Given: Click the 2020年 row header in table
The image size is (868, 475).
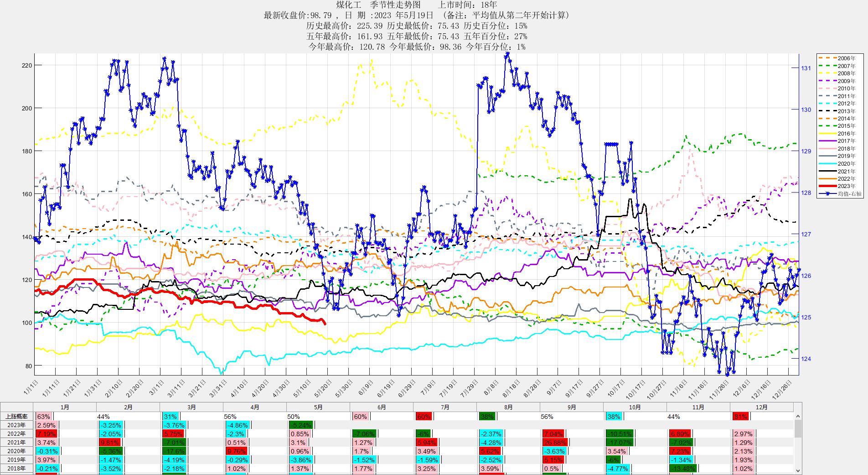Looking at the screenshot, I should click(x=17, y=451).
